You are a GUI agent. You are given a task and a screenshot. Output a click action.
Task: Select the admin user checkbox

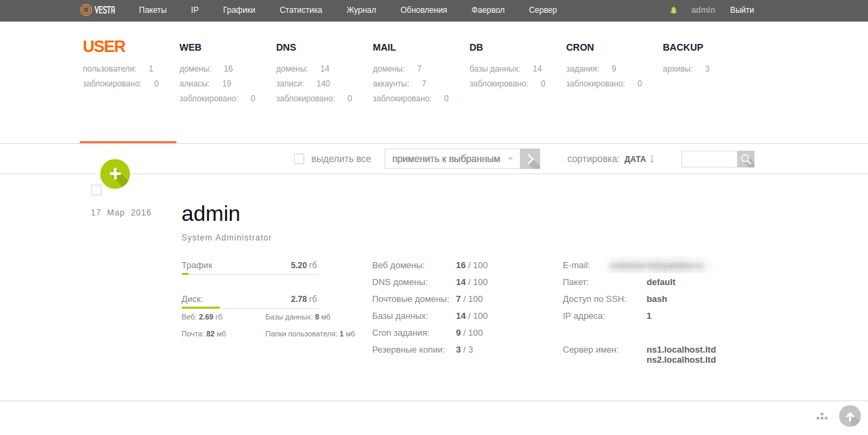[96, 190]
